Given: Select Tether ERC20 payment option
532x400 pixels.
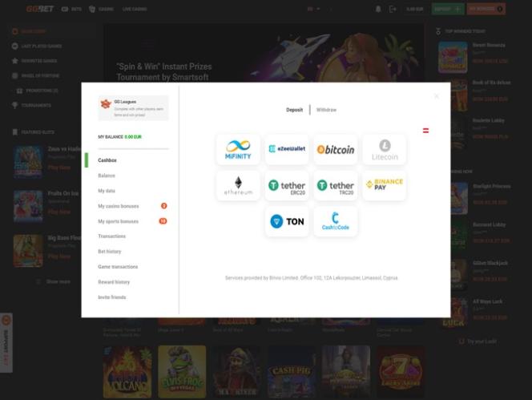Looking at the screenshot, I should click(286, 185).
